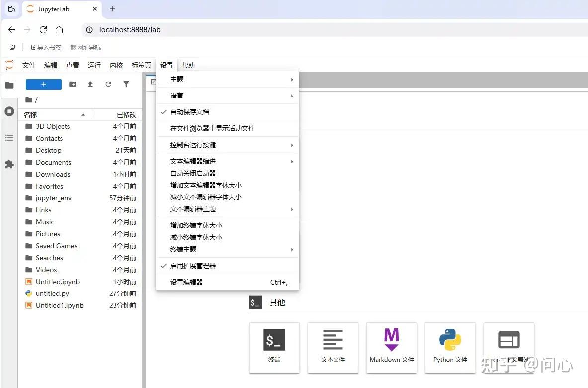This screenshot has height=388, width=588.
Task: Create a new Python 文件 from the Launcher
Action: (x=450, y=348)
